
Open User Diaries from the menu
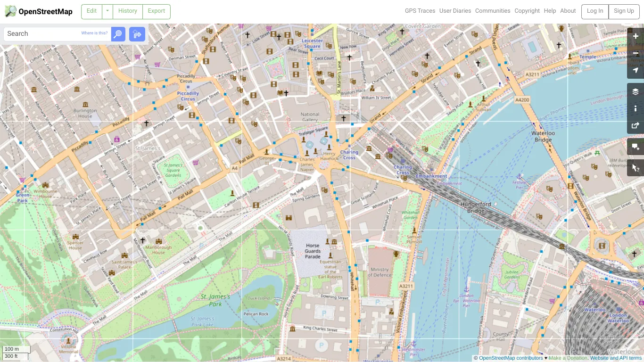(455, 11)
